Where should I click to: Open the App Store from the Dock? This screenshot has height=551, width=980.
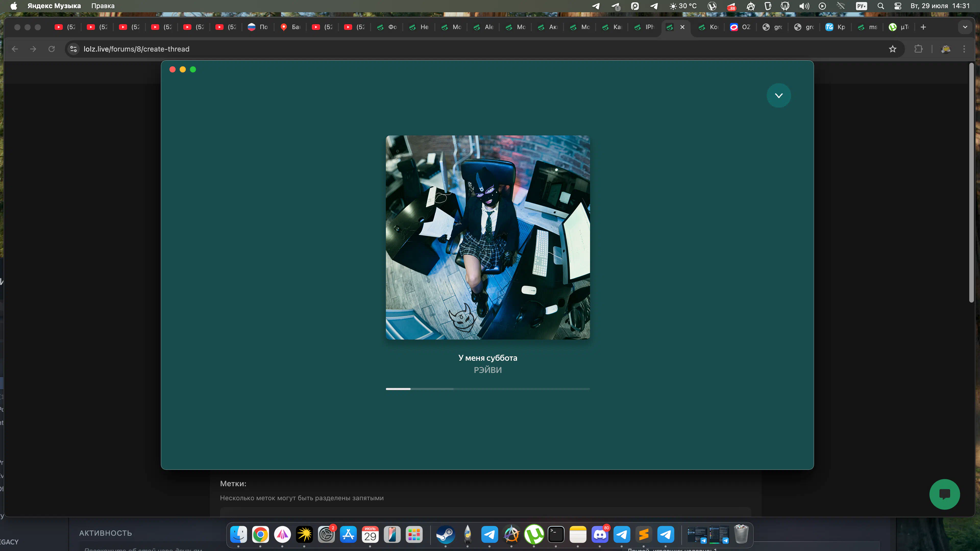coord(348,534)
